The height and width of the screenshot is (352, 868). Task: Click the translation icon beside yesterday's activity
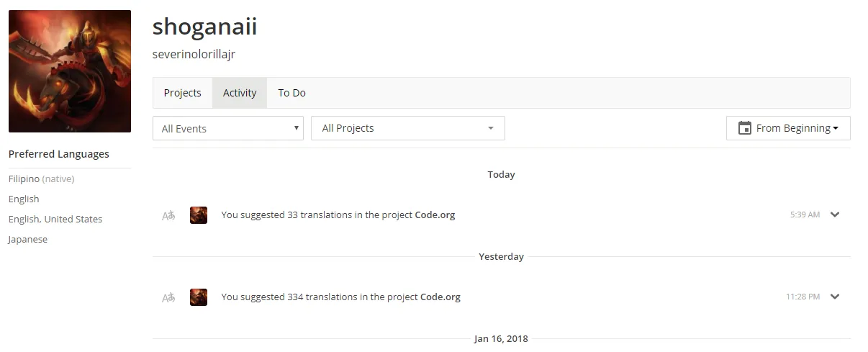coord(168,297)
